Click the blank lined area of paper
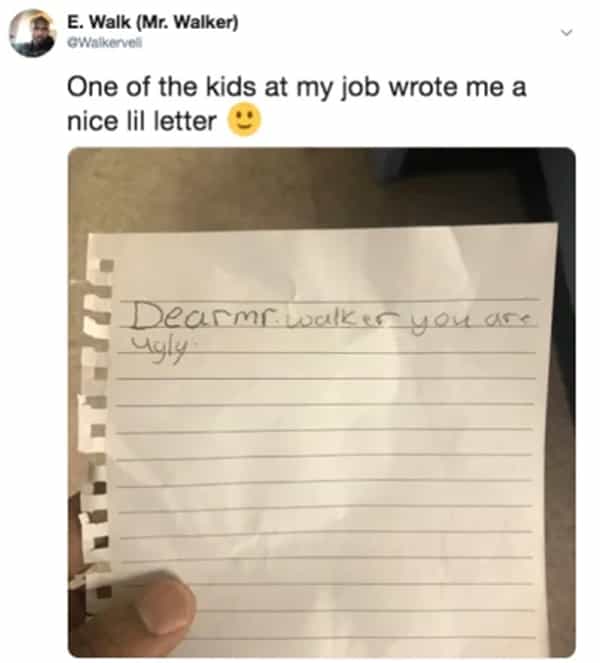The height and width of the screenshot is (663, 600). 326,486
